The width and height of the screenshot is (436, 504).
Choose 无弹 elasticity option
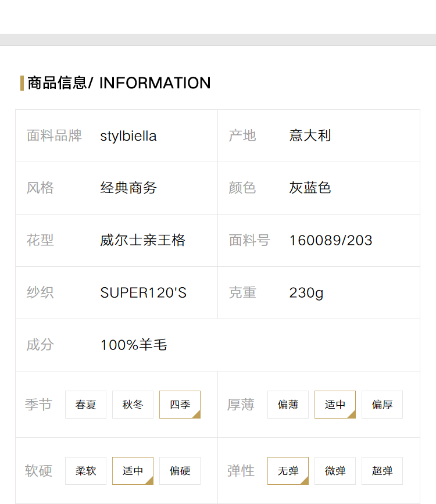click(288, 470)
